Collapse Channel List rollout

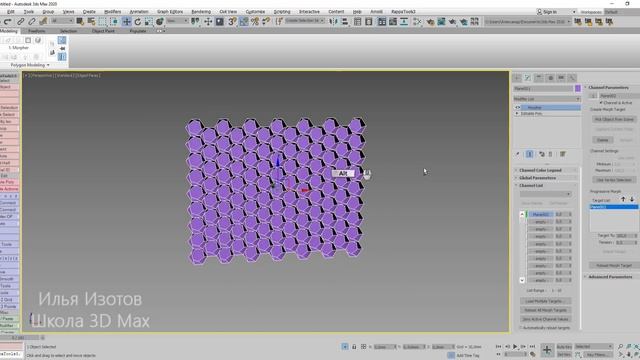pos(546,185)
